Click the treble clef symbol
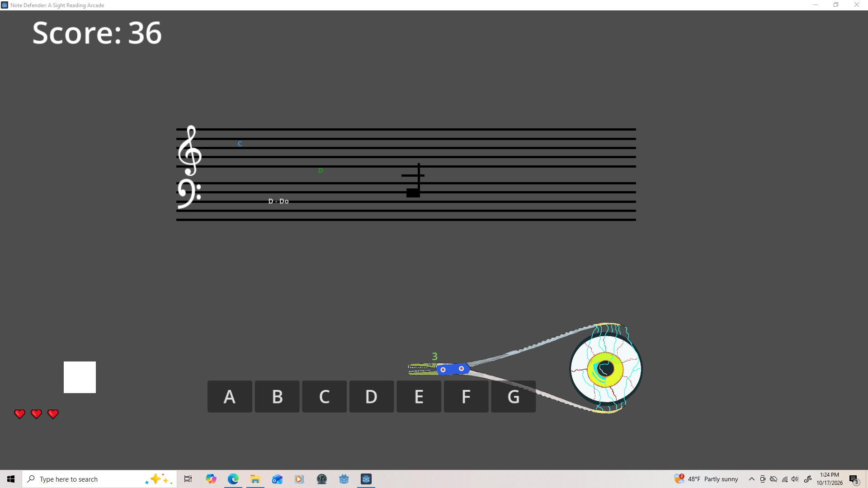This screenshot has height=488, width=868. click(189, 150)
